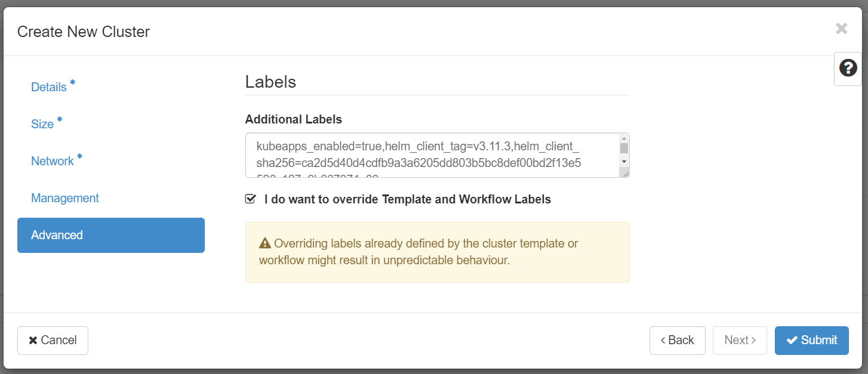The image size is (868, 374).
Task: Click inside the Additional Labels text field
Action: [x=430, y=154]
